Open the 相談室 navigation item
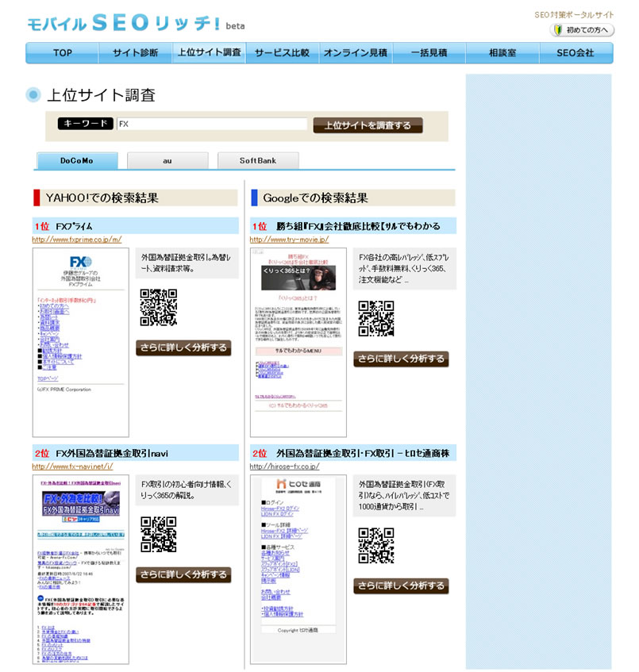 [502, 53]
